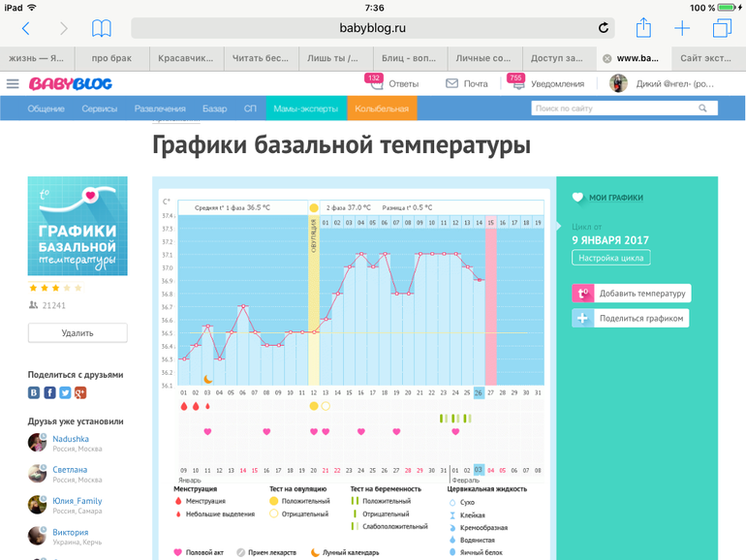Share via the Facebook icon
This screenshot has height=560, width=746.
(50, 392)
